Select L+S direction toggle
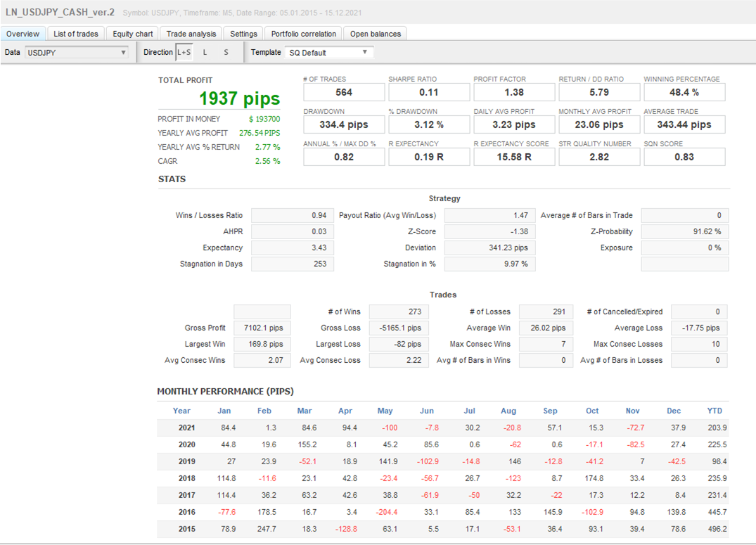Viewport: 756px width, 545px height. [184, 53]
